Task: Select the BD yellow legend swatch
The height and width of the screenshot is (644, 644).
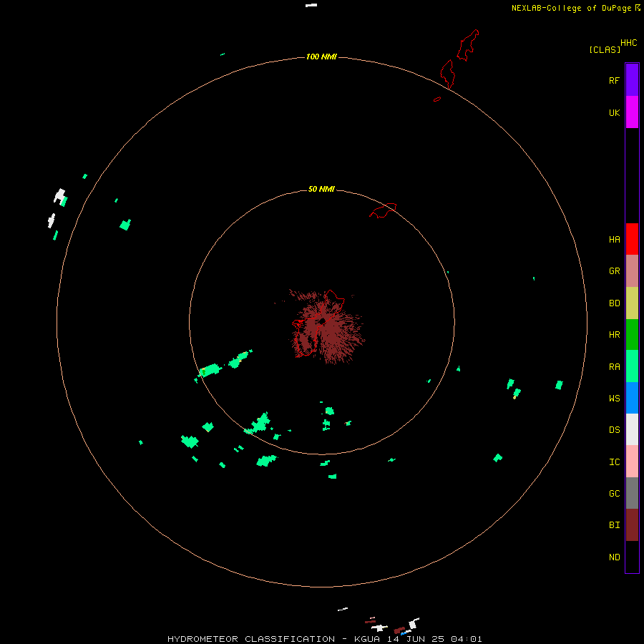Action: click(x=632, y=303)
